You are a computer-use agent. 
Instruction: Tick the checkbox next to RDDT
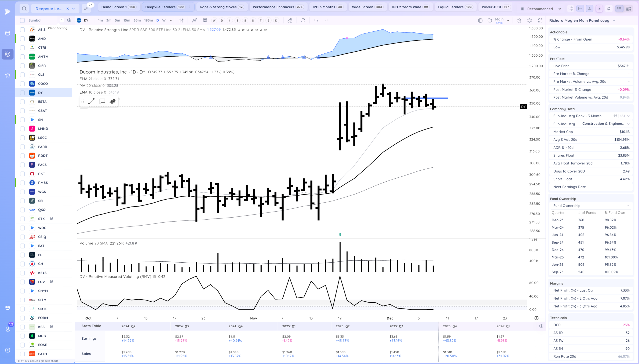[22, 156]
